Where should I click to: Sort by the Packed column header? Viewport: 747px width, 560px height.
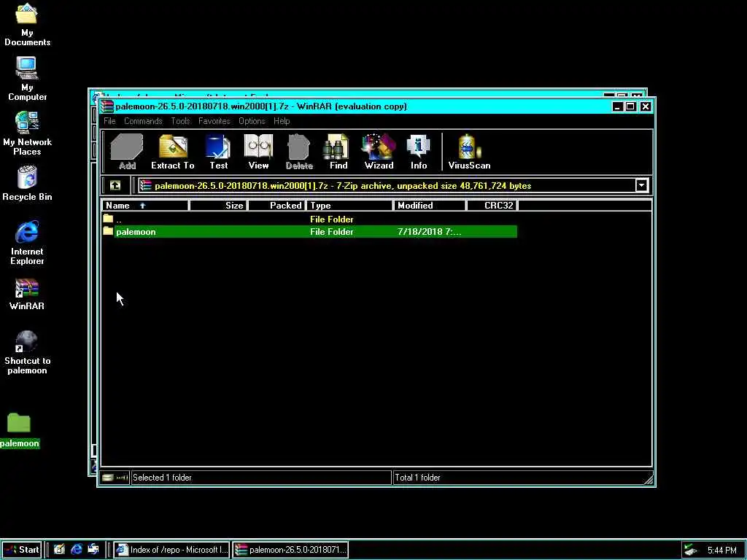pos(276,206)
